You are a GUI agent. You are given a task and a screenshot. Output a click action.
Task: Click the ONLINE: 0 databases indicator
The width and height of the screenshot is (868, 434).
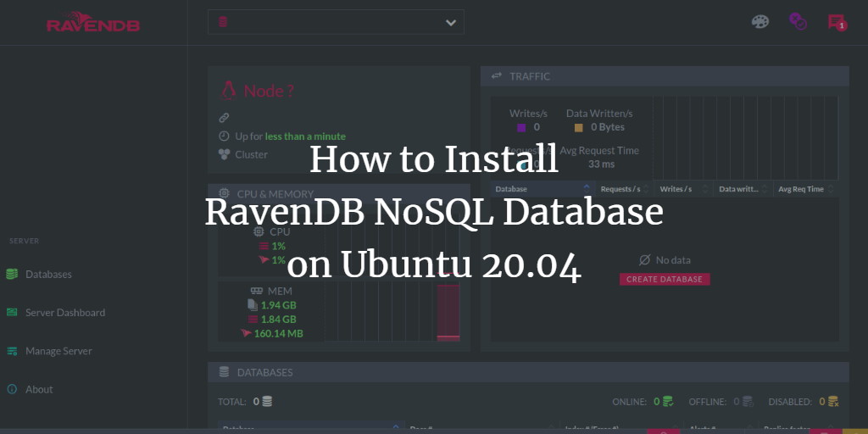point(643,402)
